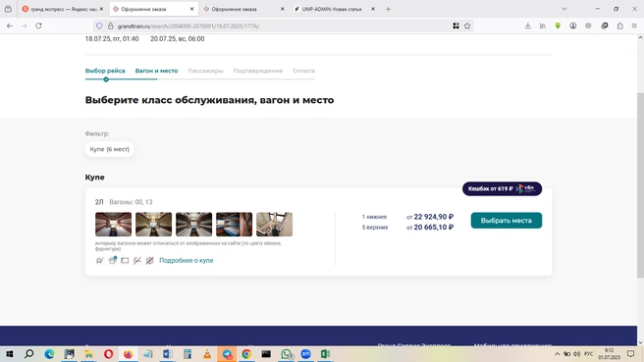
Task: Expand the list-all-tabs chevron in tab bar
Action: point(563,9)
